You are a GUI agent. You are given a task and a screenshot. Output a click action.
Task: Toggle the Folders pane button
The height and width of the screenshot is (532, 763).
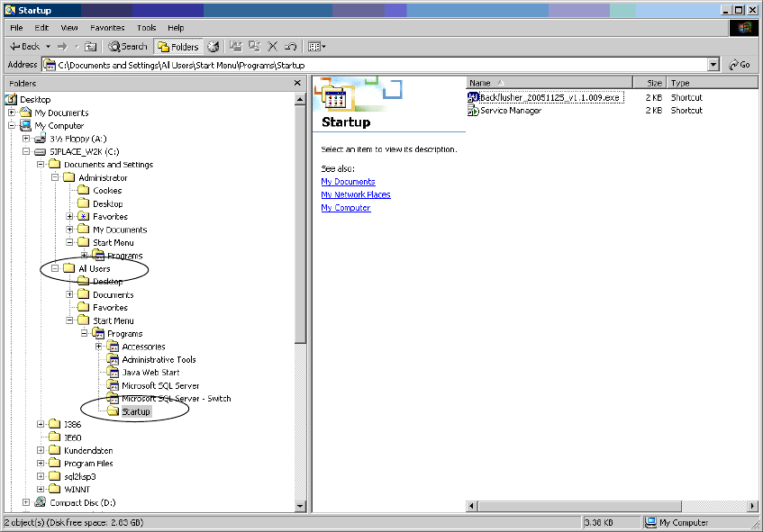pos(177,47)
